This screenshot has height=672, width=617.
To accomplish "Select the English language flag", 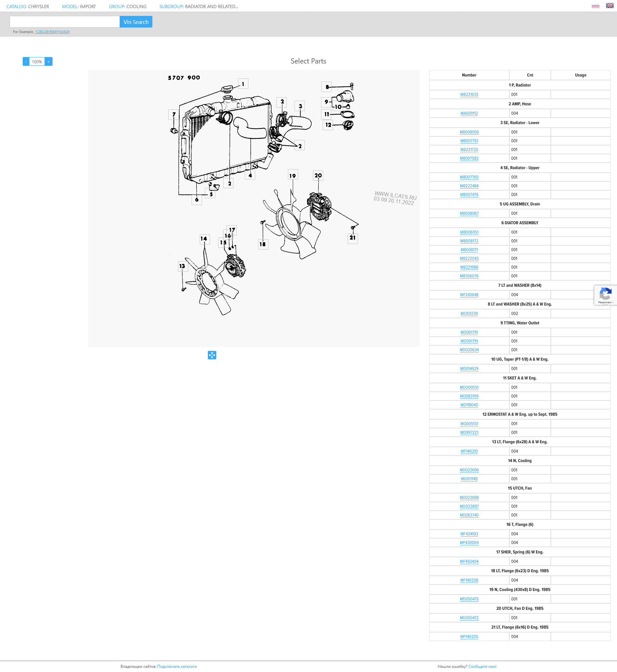I will (x=609, y=6).
